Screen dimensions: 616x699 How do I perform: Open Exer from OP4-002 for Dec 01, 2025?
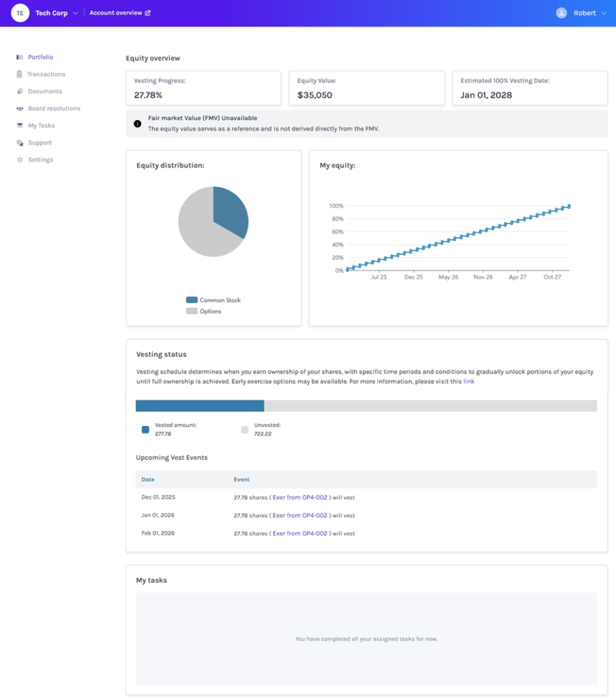(x=299, y=498)
